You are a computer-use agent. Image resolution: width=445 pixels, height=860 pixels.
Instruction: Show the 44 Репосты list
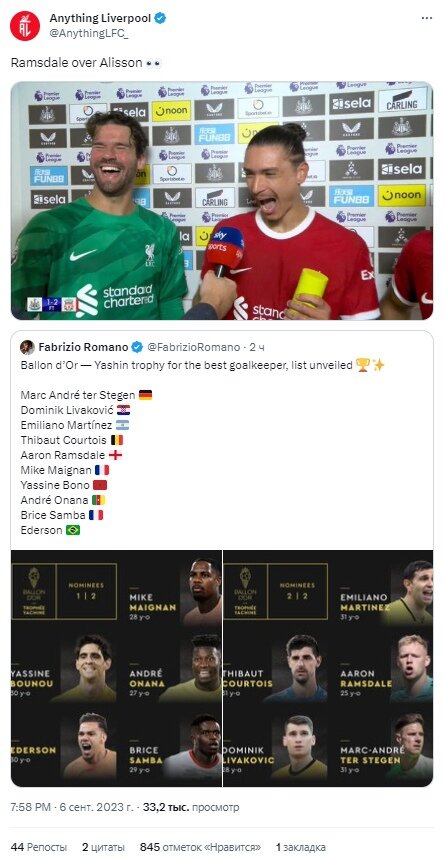39,847
